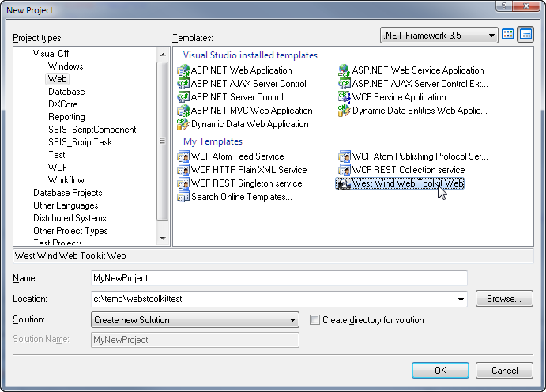Select the Dynamic Data Web Application icon
This screenshot has height=392, width=546.
[x=183, y=124]
